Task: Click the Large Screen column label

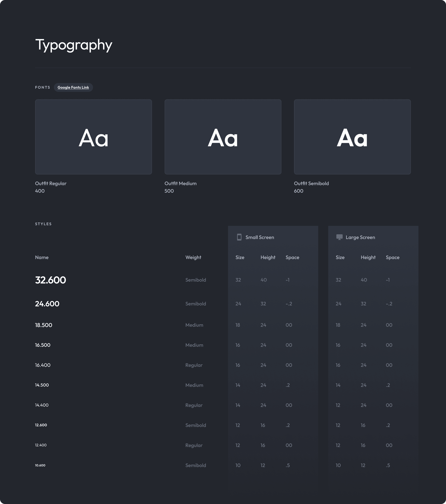Action: click(360, 237)
